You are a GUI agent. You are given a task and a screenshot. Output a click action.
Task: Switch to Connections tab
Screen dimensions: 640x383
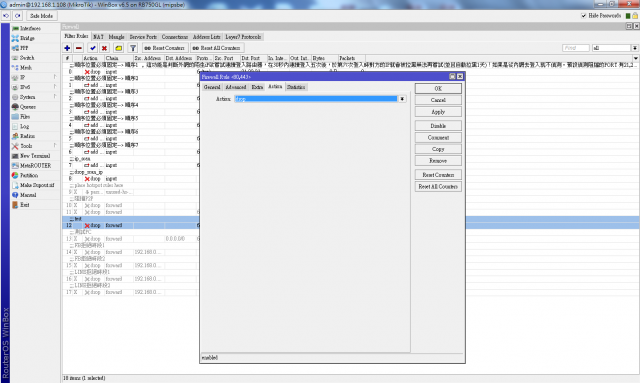pyautogui.click(x=175, y=37)
